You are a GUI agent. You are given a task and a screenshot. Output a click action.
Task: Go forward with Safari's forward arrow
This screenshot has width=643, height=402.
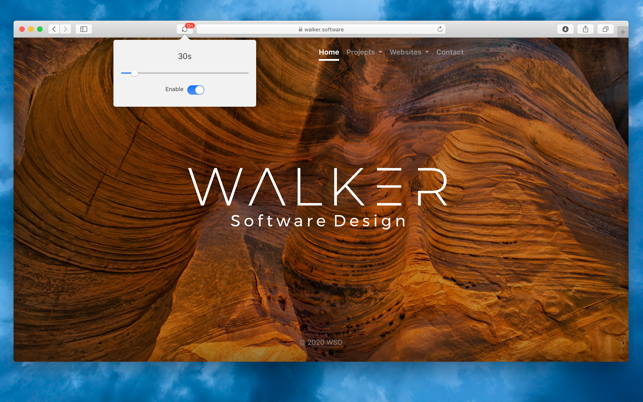click(x=65, y=29)
